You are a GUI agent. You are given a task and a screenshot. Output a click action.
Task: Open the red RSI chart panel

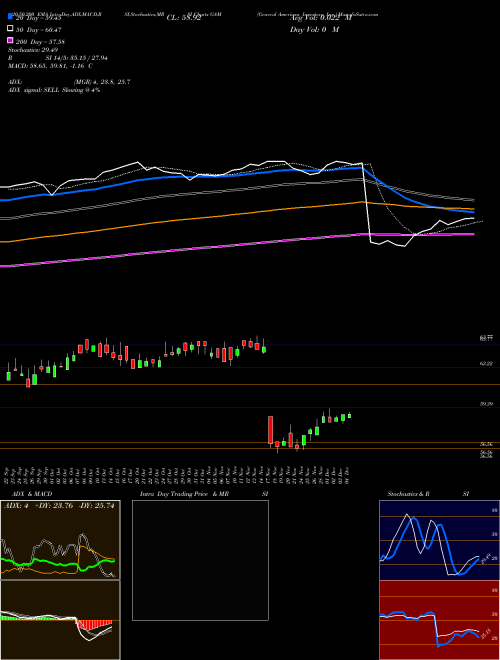439,620
